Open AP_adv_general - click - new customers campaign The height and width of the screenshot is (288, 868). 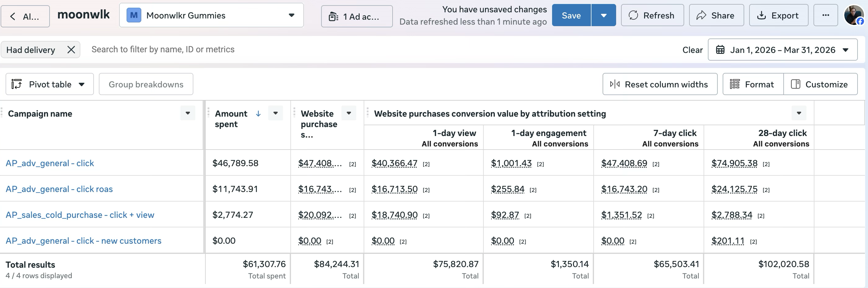pos(83,241)
